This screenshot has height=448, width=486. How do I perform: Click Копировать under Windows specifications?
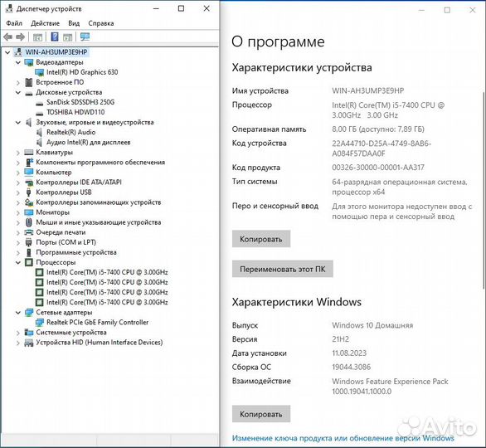261,414
